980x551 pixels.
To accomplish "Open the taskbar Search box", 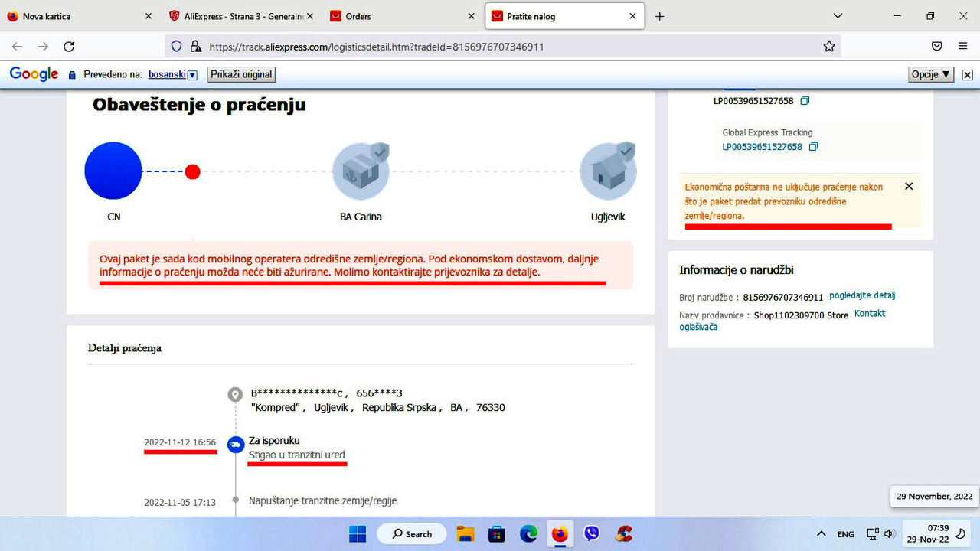I will pos(412,533).
